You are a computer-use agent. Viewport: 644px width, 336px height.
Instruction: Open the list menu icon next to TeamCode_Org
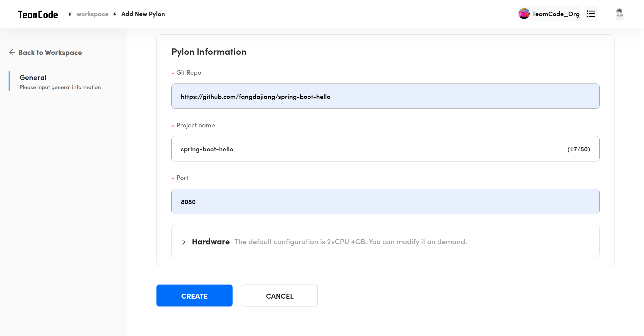click(591, 14)
